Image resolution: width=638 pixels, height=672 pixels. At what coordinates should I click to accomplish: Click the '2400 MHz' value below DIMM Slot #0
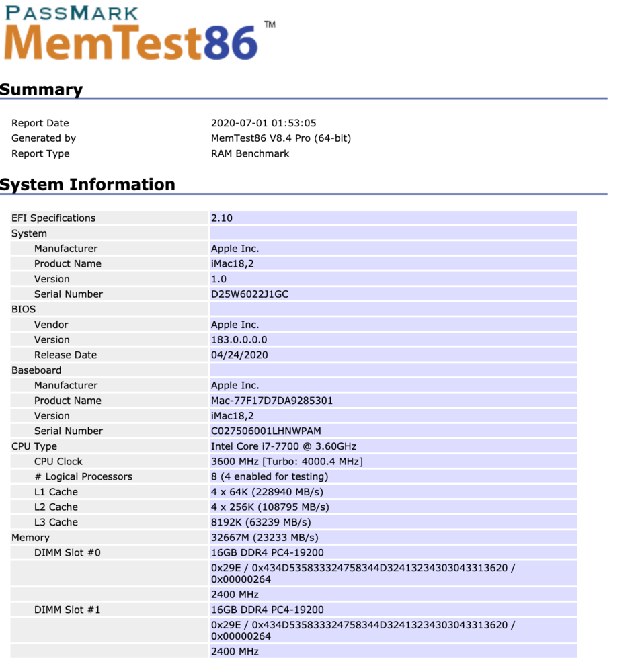pyautogui.click(x=235, y=595)
